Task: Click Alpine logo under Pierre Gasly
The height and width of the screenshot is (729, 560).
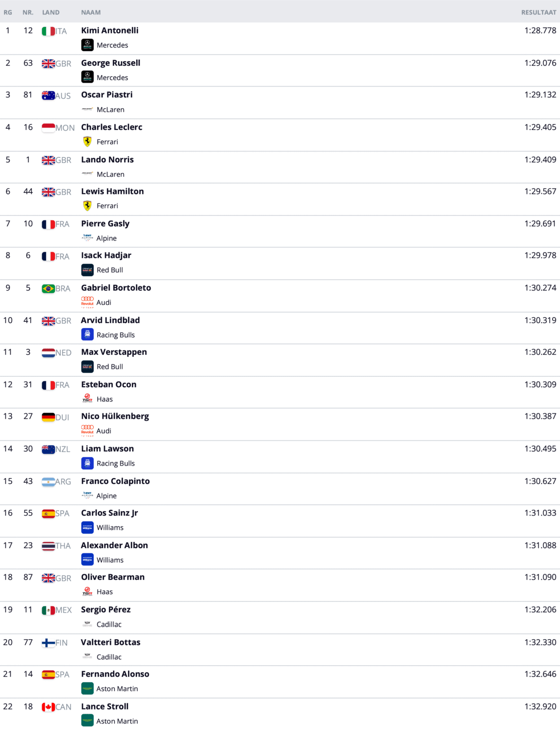Action: 87,238
